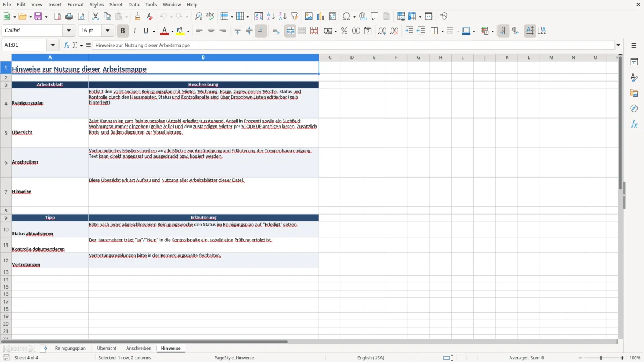
Task: Insert Image via toolbar icon
Action: 309,17
